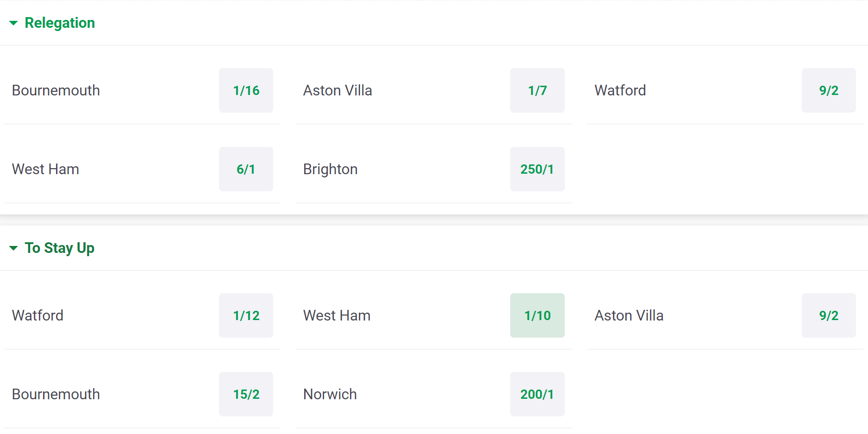Select Brighton relegation odds 250/1
The height and width of the screenshot is (434, 868).
click(x=537, y=169)
